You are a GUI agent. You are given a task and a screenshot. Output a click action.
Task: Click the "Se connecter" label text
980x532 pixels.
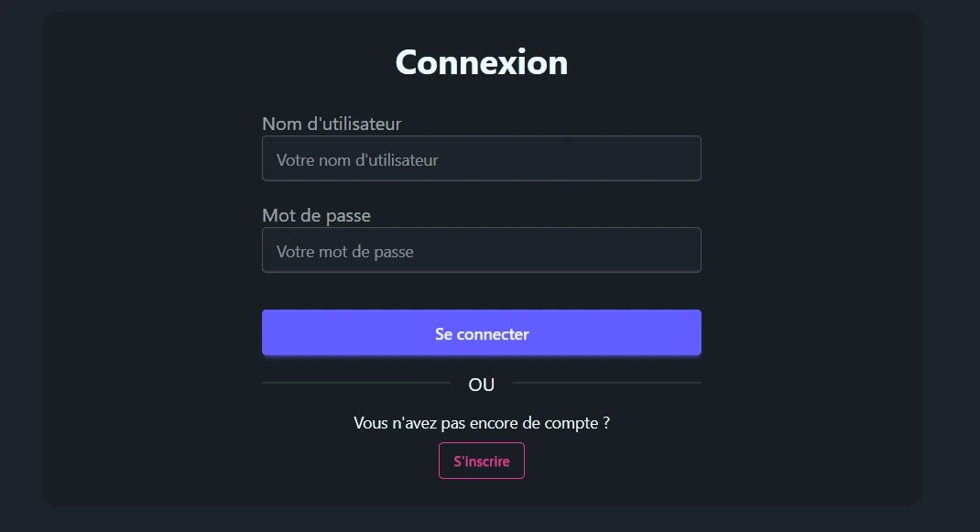tap(482, 334)
